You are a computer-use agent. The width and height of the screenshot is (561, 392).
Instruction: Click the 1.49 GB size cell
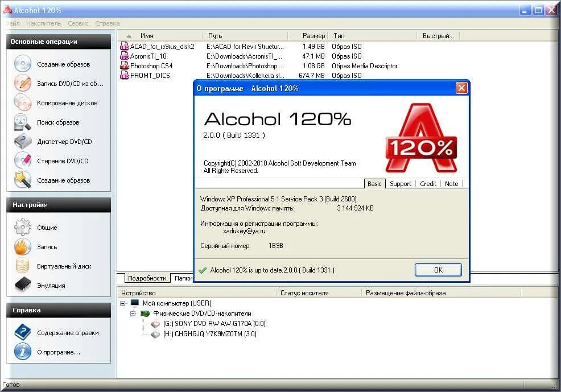(x=313, y=47)
